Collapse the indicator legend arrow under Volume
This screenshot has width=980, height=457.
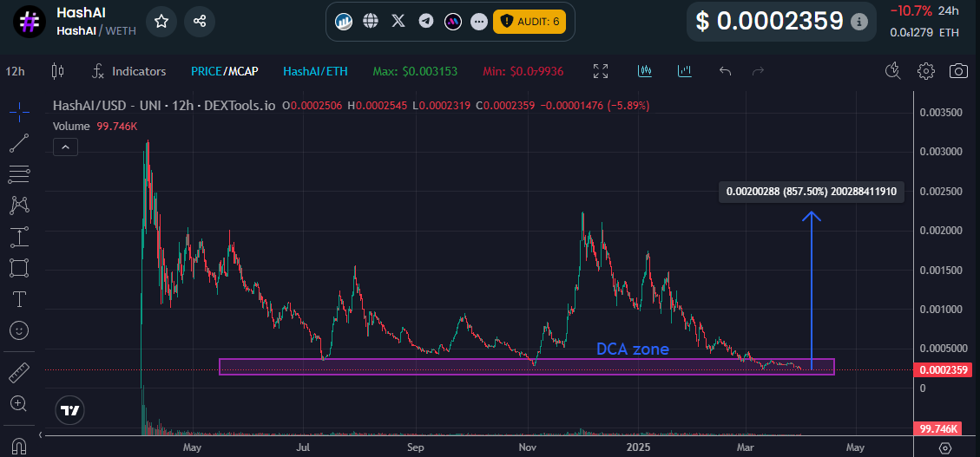65,147
